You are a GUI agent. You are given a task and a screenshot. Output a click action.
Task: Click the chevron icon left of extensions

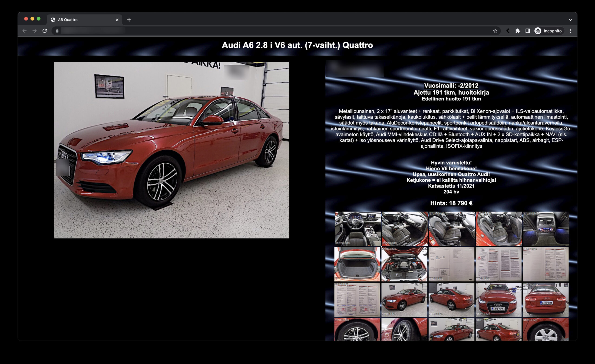508,31
